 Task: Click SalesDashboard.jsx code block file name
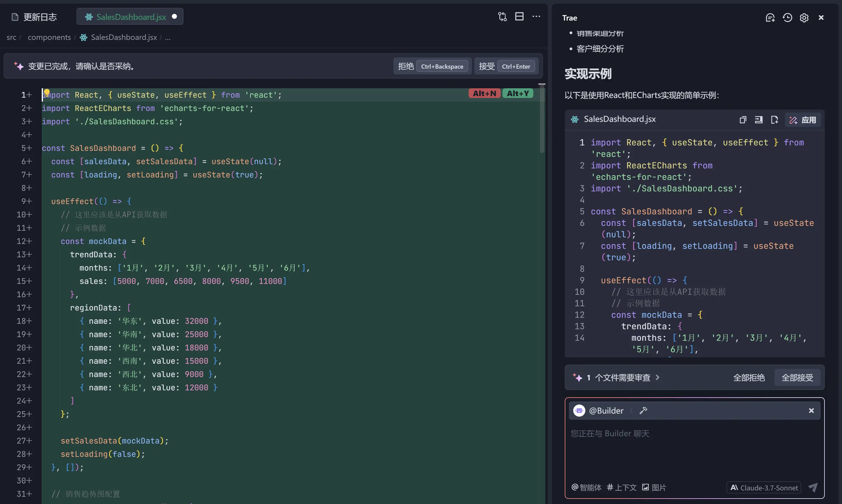click(x=619, y=119)
